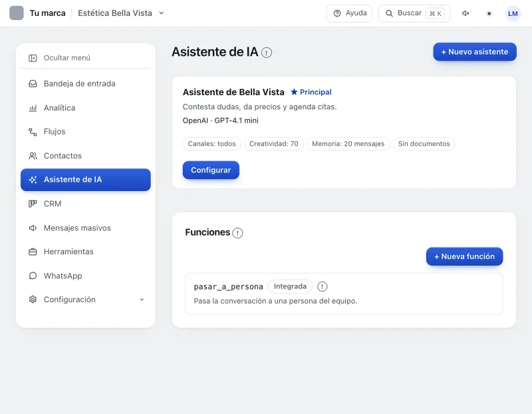532x414 pixels.
Task: Click info icon next to Asistente de IA heading
Action: point(267,53)
